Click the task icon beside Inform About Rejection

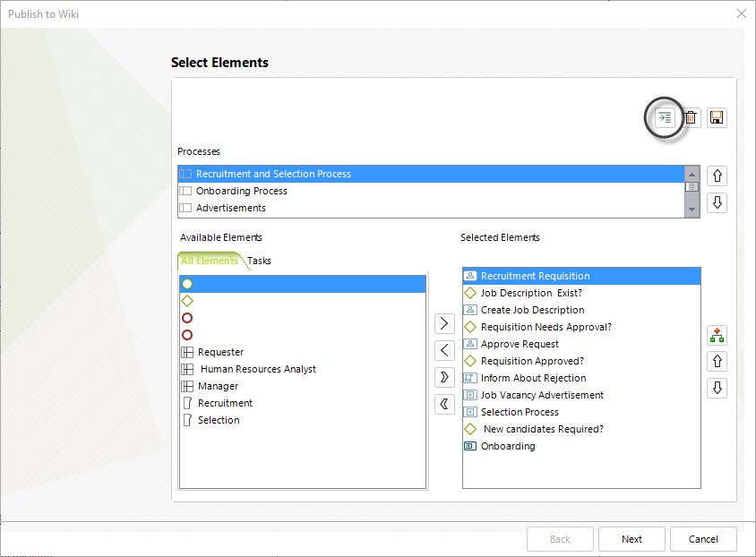point(470,378)
